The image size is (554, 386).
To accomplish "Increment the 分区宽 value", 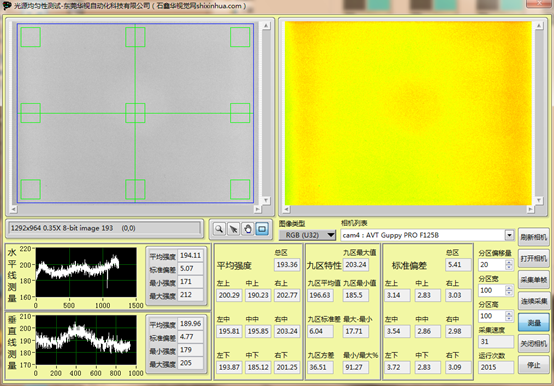I will pos(509,288).
